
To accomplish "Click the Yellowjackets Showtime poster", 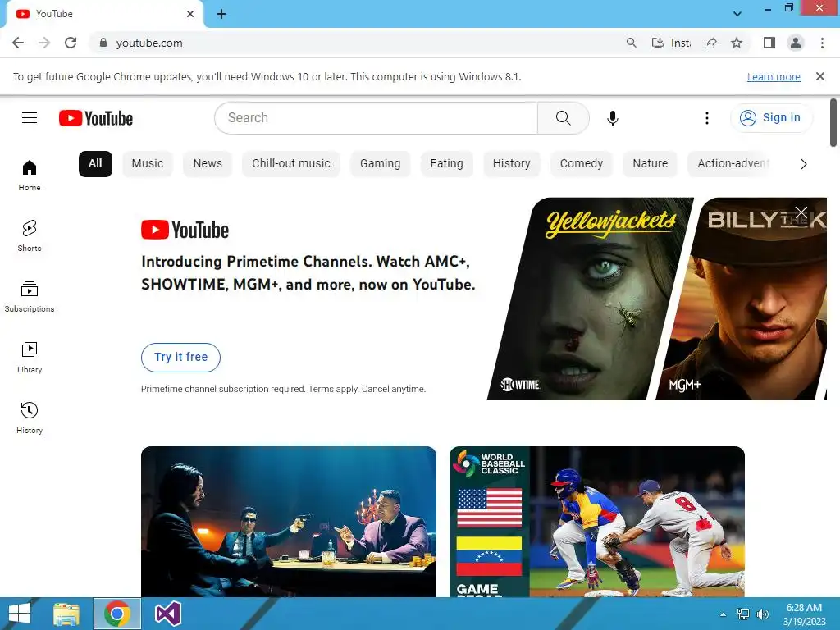I will 589,299.
